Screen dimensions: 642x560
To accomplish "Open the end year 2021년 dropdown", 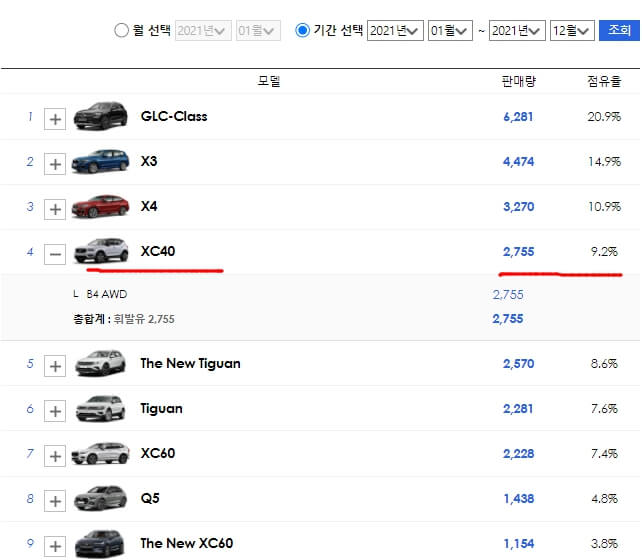I will [x=517, y=31].
